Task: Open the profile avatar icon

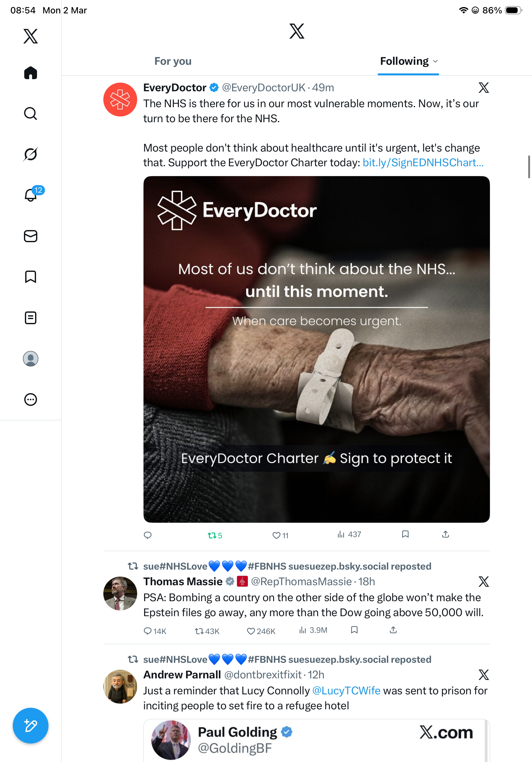Action: point(31,358)
